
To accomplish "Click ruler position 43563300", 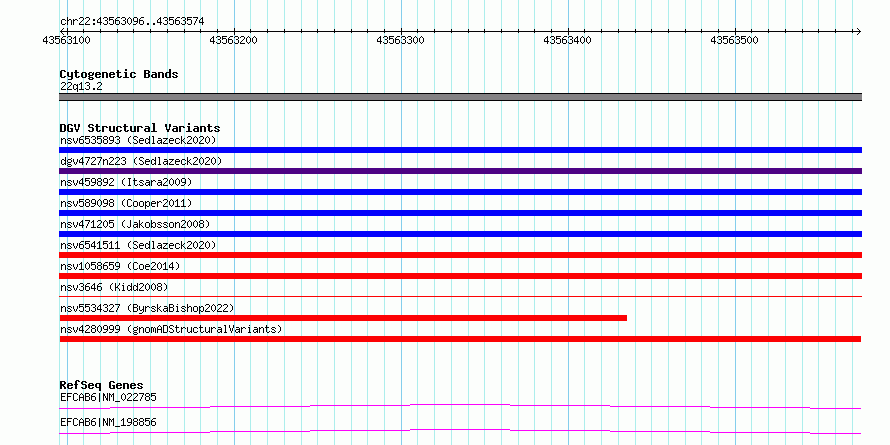I will point(400,40).
